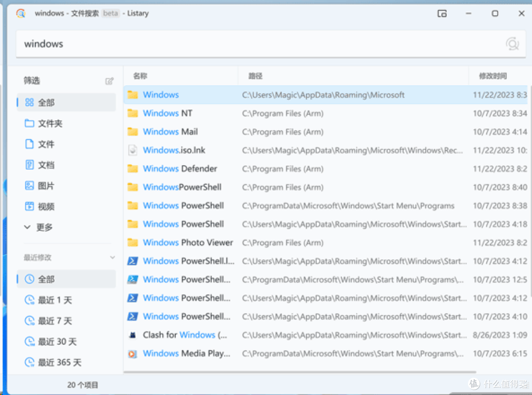Click the 8/26/2023 1:09 modified time cell
Image resolution: width=532 pixels, height=395 pixels.
(x=500, y=335)
